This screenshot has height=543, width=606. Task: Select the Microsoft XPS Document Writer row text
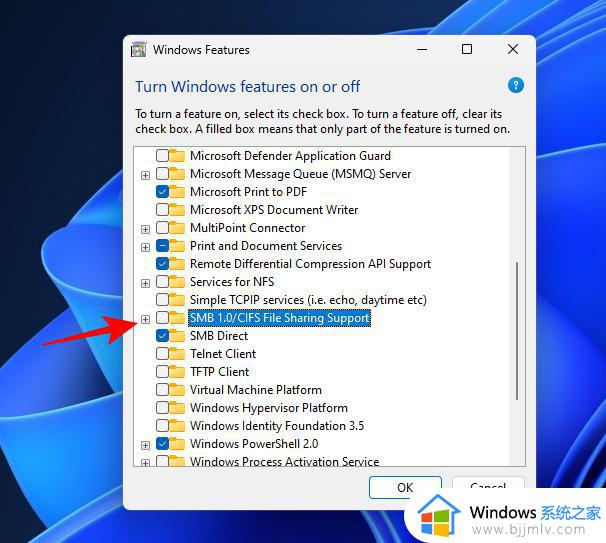[x=274, y=209]
